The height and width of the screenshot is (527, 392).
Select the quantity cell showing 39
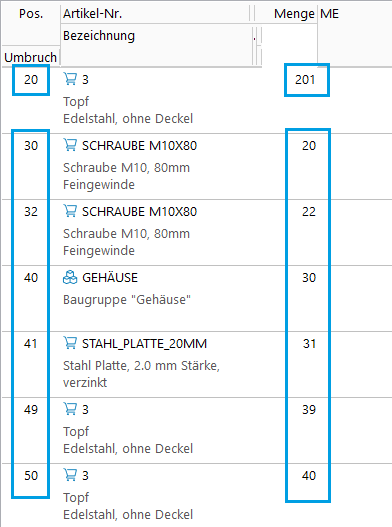coord(309,410)
